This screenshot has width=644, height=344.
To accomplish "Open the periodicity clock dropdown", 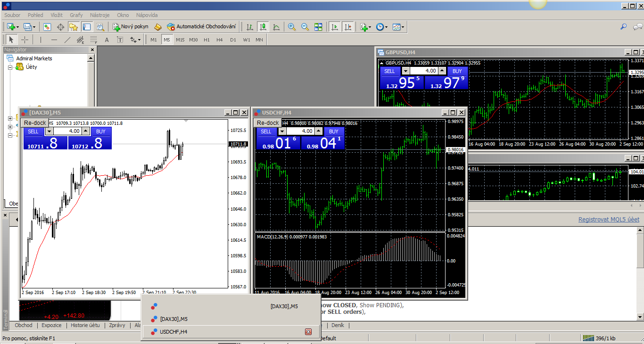I will pyautogui.click(x=381, y=27).
